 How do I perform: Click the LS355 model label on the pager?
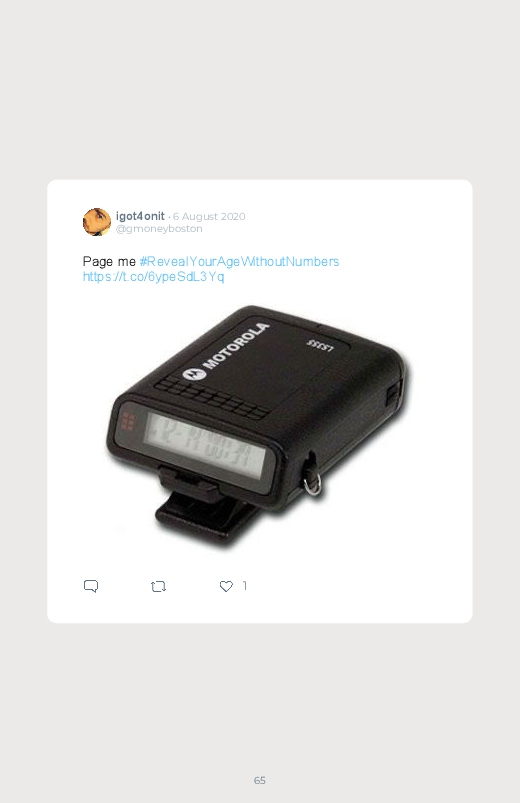pos(320,346)
